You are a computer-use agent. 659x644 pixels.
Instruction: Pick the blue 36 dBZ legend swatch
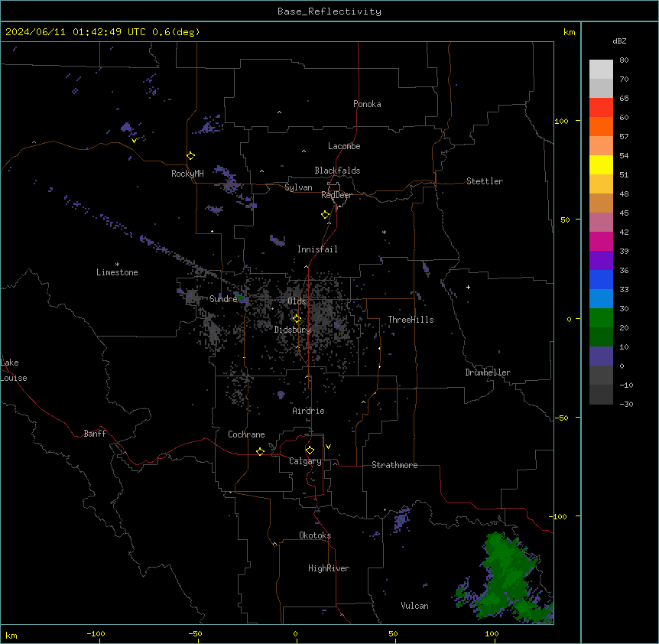coord(601,279)
